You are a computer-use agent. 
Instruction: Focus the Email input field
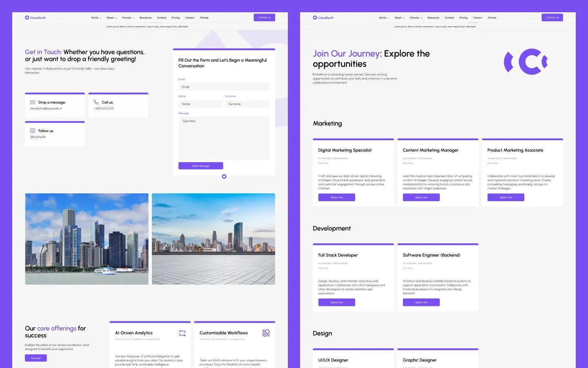(224, 87)
